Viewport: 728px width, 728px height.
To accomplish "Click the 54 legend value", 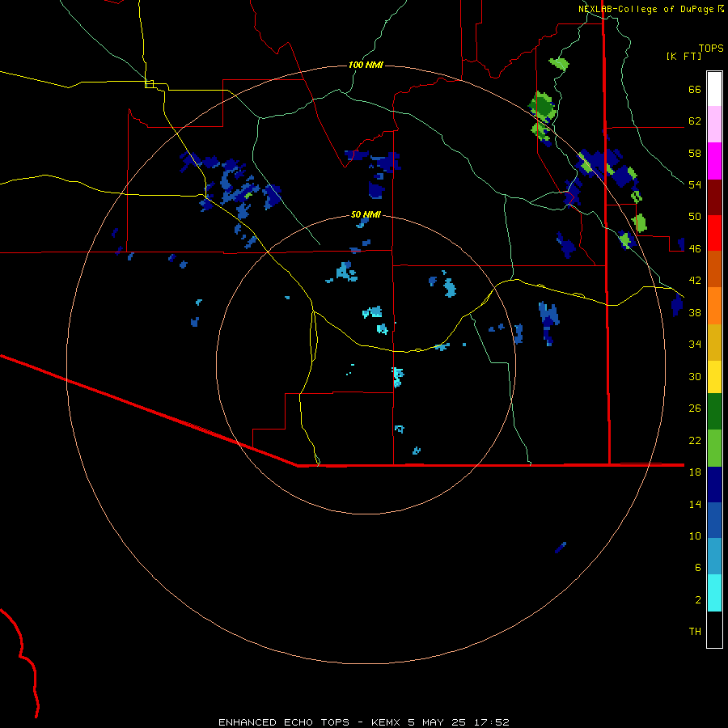I will click(x=695, y=184).
